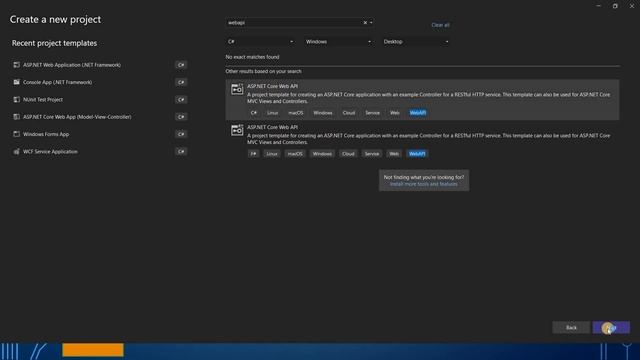
Task: Click the F# ASP.NET Core Web API template icon
Action: click(x=237, y=130)
